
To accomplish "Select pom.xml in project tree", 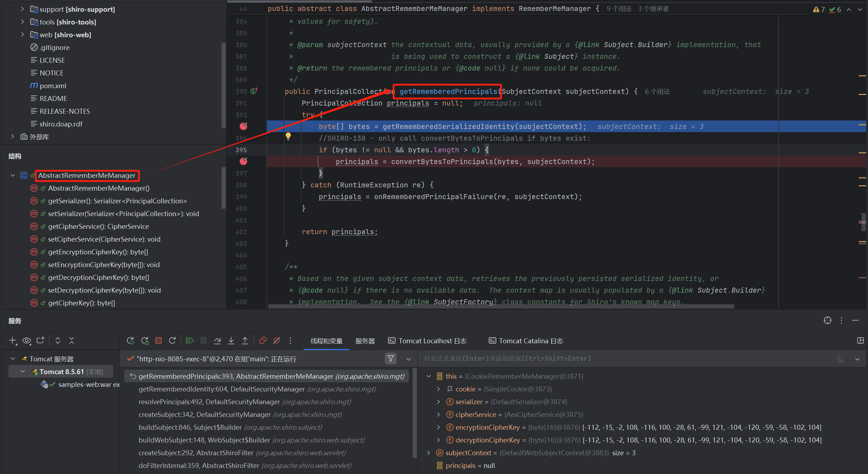I will pyautogui.click(x=53, y=86).
